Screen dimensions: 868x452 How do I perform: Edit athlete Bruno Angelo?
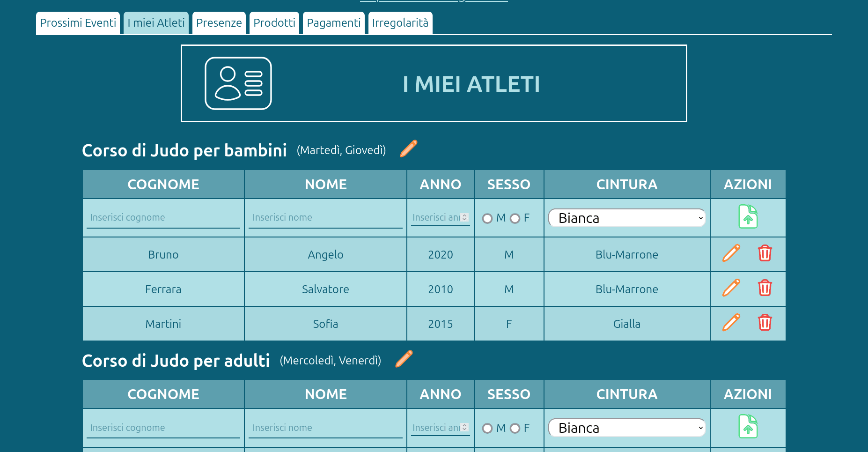(x=731, y=253)
